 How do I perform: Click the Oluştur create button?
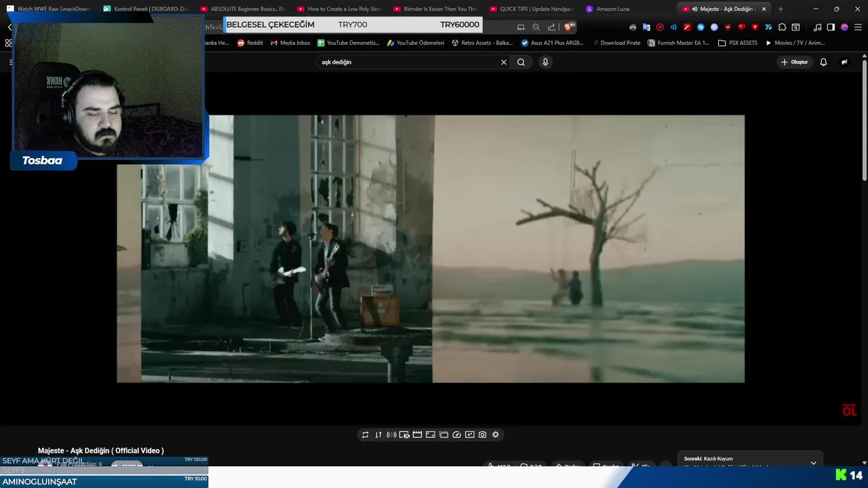[x=795, y=62]
